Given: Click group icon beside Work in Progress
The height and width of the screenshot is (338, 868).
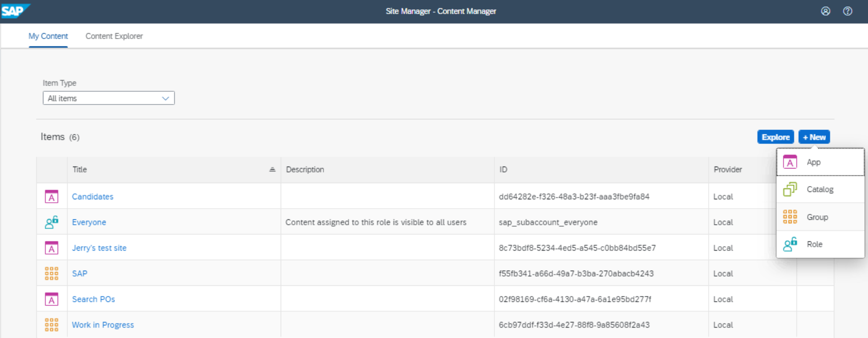Looking at the screenshot, I should (x=51, y=325).
